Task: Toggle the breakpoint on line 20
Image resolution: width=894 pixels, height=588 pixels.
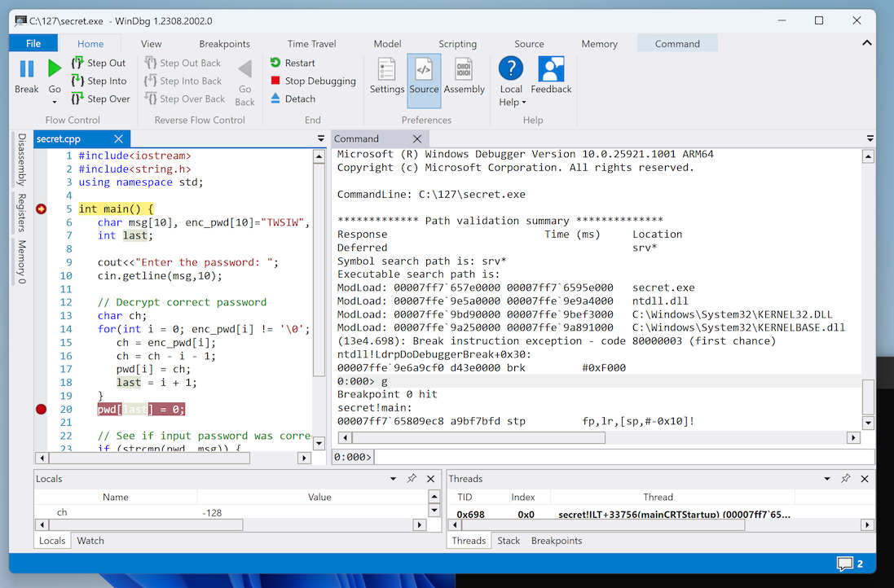Action: coord(42,410)
